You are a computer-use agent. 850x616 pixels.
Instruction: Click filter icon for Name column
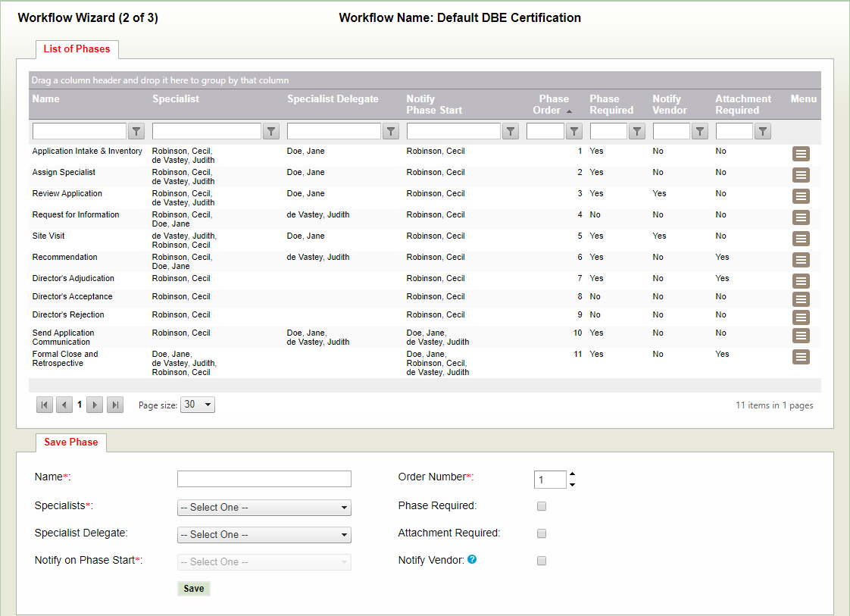point(136,132)
